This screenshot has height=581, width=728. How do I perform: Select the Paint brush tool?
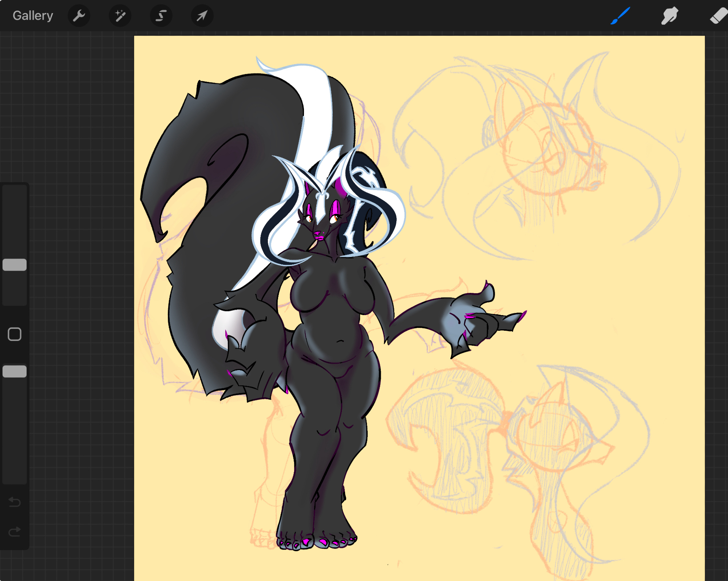tap(620, 16)
